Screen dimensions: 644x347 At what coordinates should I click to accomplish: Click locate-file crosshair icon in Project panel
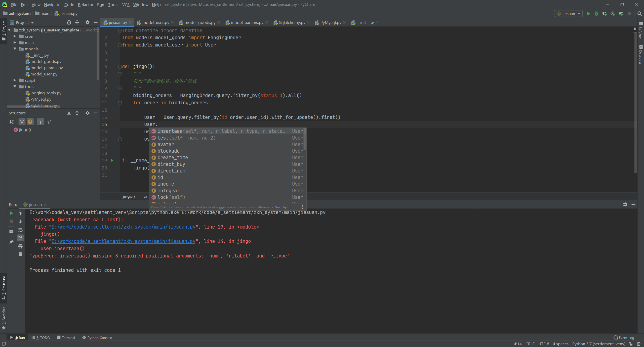[x=69, y=22]
